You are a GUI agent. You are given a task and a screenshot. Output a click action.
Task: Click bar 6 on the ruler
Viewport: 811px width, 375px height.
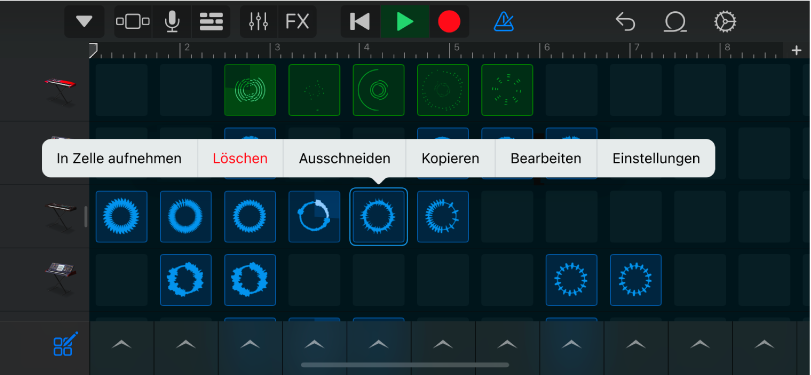tap(547, 48)
